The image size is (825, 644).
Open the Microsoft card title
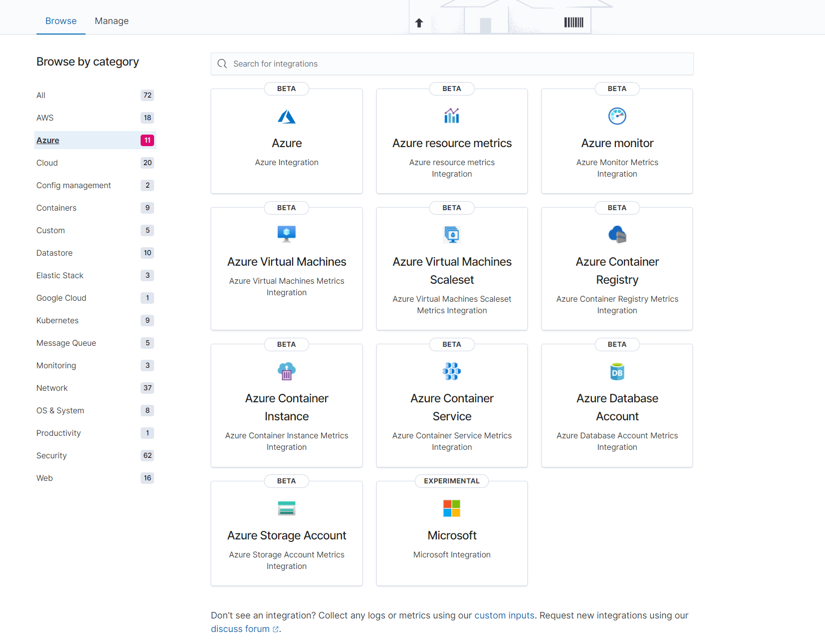[452, 535]
